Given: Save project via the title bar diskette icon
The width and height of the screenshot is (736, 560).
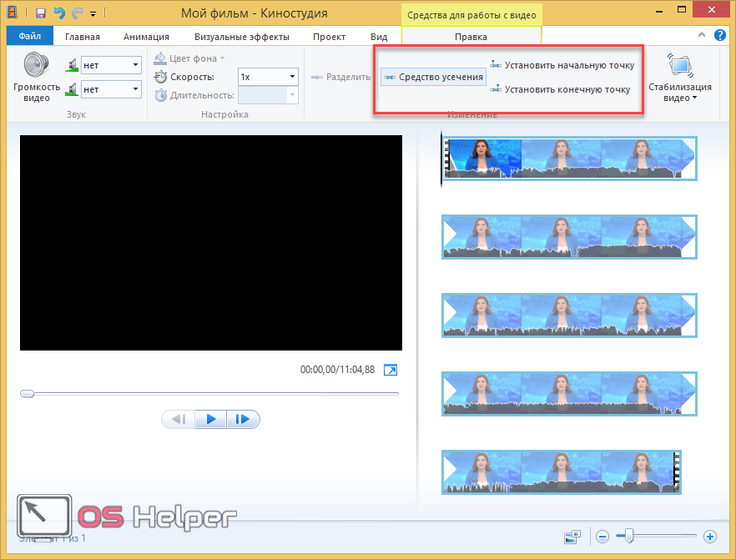Looking at the screenshot, I should (x=40, y=13).
